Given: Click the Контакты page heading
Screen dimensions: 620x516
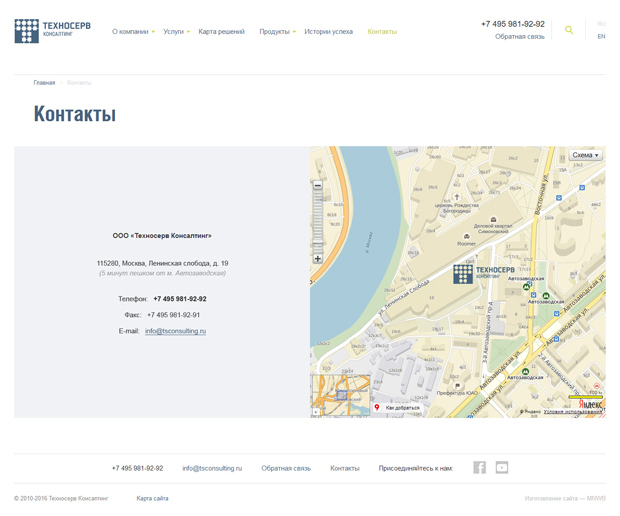Looking at the screenshot, I should pos(75,114).
